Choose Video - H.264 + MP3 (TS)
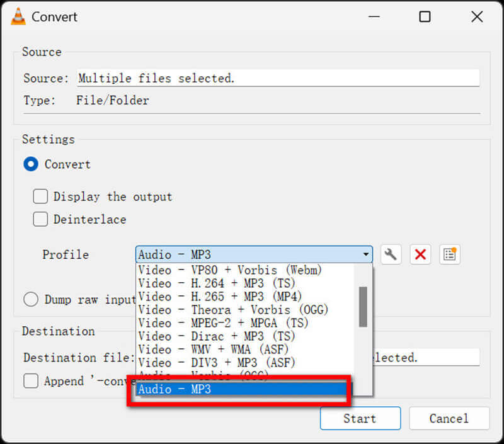This screenshot has width=504, height=444. coord(245,283)
